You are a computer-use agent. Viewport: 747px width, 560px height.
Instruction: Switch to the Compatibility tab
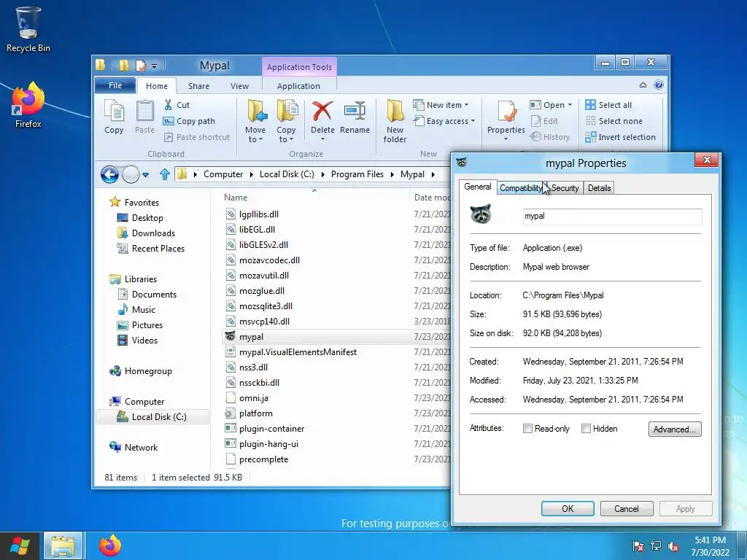[520, 188]
